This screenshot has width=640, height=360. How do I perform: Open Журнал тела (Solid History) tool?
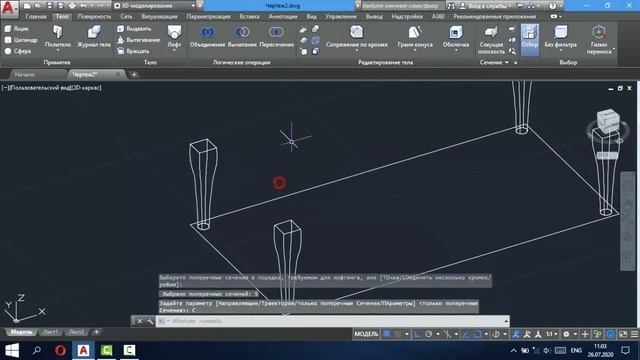point(93,36)
